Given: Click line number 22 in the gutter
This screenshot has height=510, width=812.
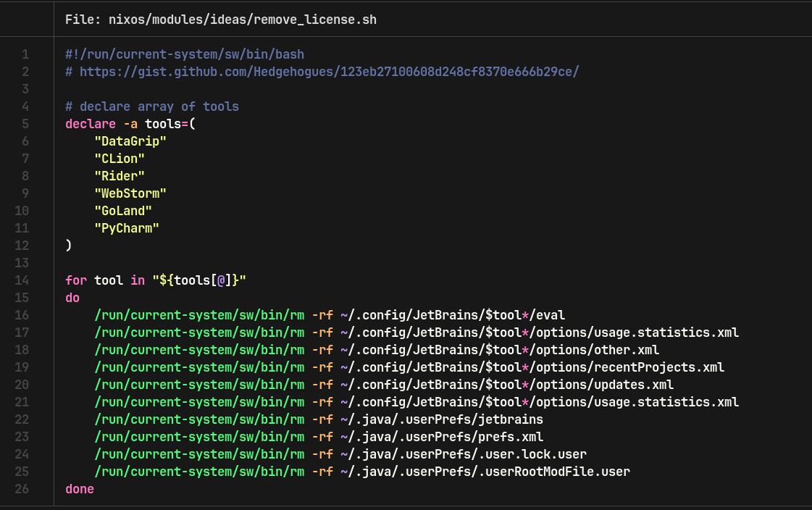Looking at the screenshot, I should [x=22, y=419].
